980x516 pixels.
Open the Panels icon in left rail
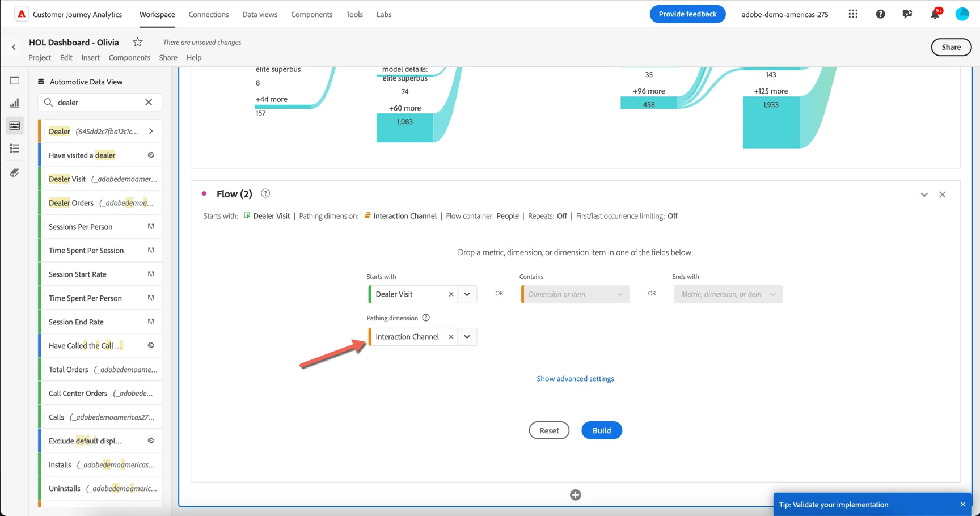[15, 81]
